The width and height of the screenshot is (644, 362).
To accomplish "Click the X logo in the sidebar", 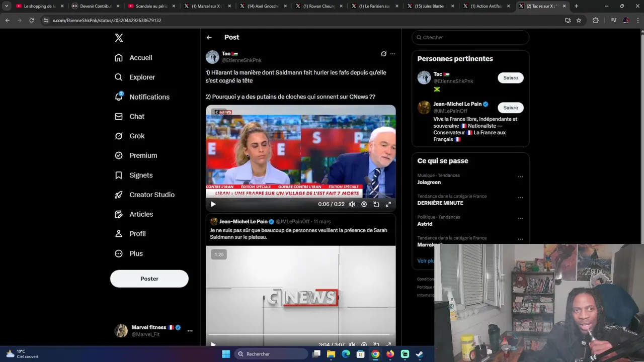I will pos(119,38).
